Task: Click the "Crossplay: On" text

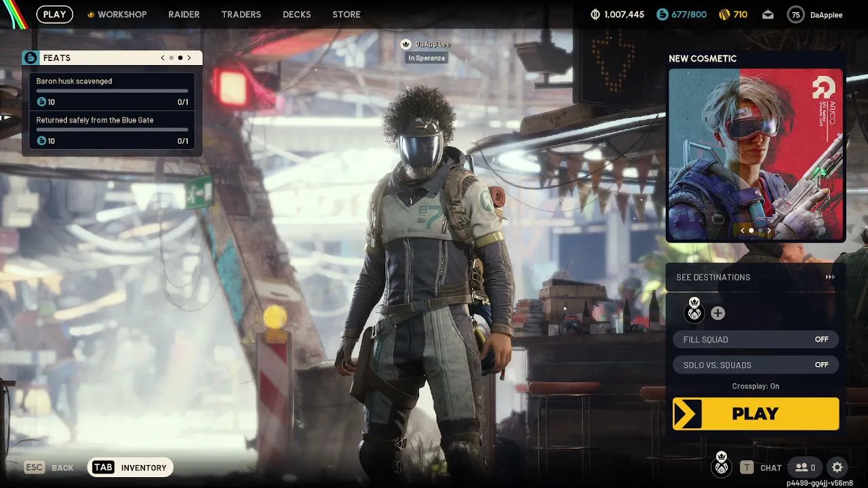Action: pos(755,386)
